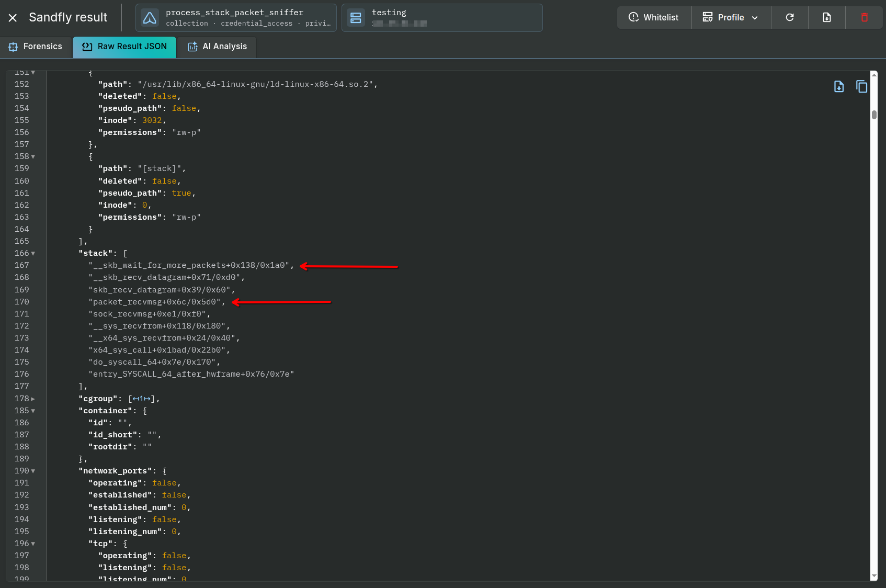This screenshot has width=886, height=588.
Task: Click the "established_num" key on line 193
Action: [130, 507]
